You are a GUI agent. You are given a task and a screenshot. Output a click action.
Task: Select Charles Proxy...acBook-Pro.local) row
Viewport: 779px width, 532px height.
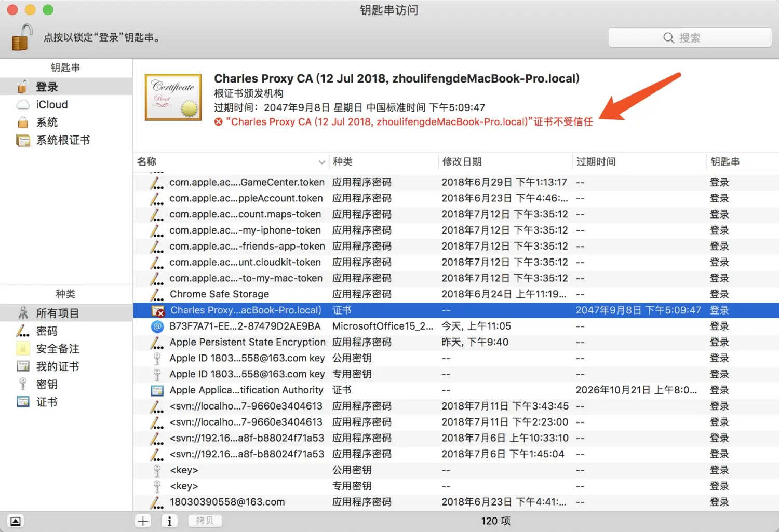coord(456,310)
